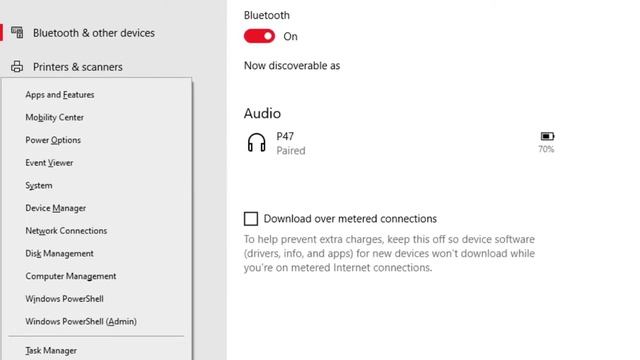Launch Computer Management from menu
The height and width of the screenshot is (360, 640).
point(71,276)
